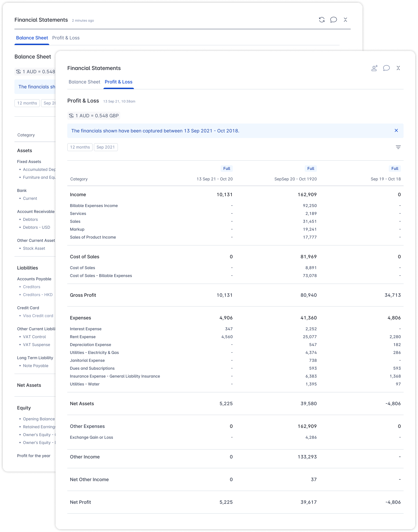Open the back panel's Profit & Loss tab

click(x=66, y=38)
